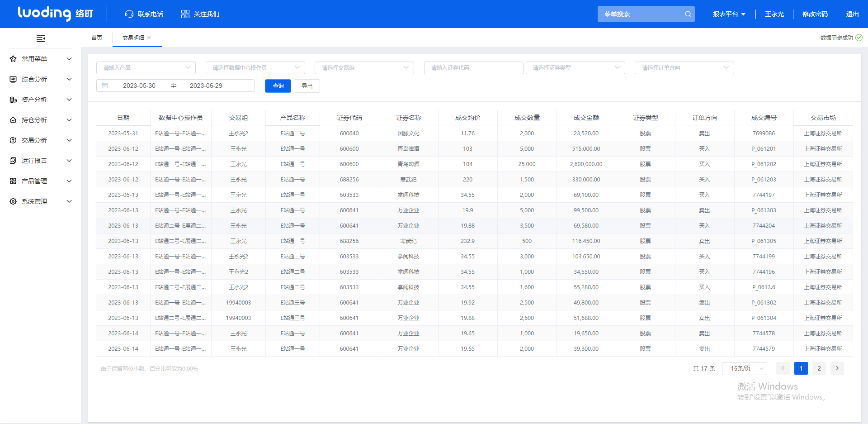This screenshot has height=424, width=868.
Task: Click trade number 7699086
Action: click(x=764, y=133)
